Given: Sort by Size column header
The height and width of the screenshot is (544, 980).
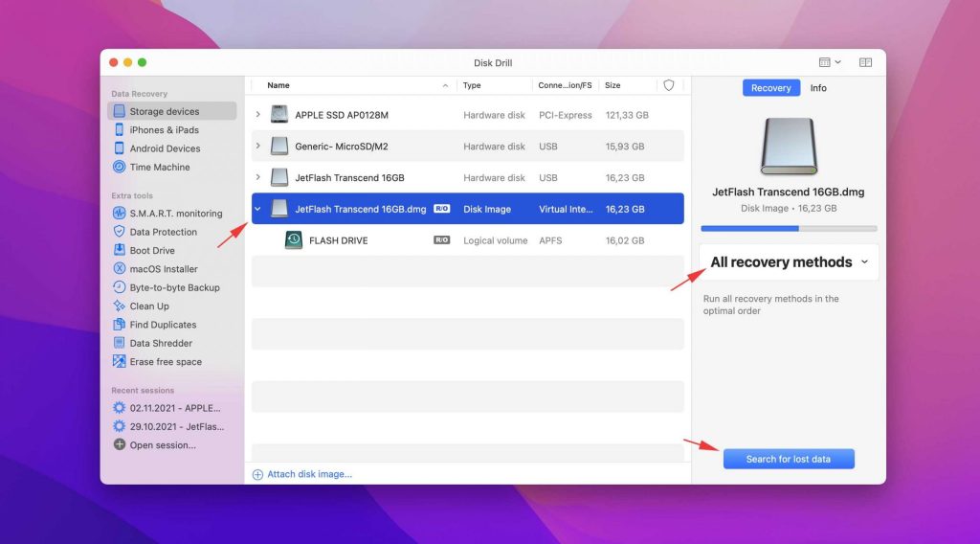Looking at the screenshot, I should [x=612, y=85].
